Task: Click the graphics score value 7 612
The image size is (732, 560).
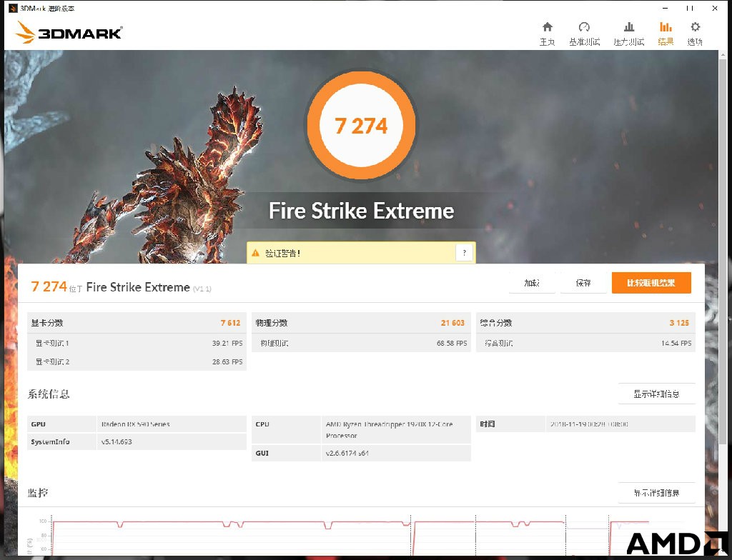Action: 231,323
